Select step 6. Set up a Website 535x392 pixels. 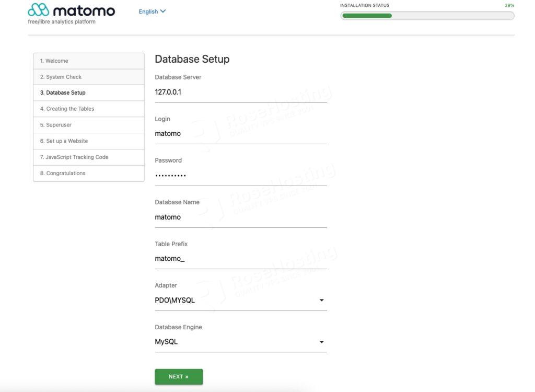(89, 141)
